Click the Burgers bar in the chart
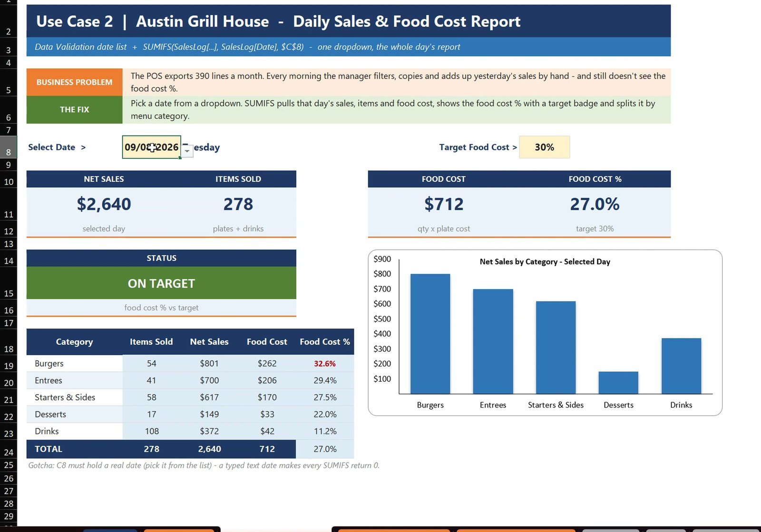Viewport: 761px width, 532px height. (x=430, y=334)
